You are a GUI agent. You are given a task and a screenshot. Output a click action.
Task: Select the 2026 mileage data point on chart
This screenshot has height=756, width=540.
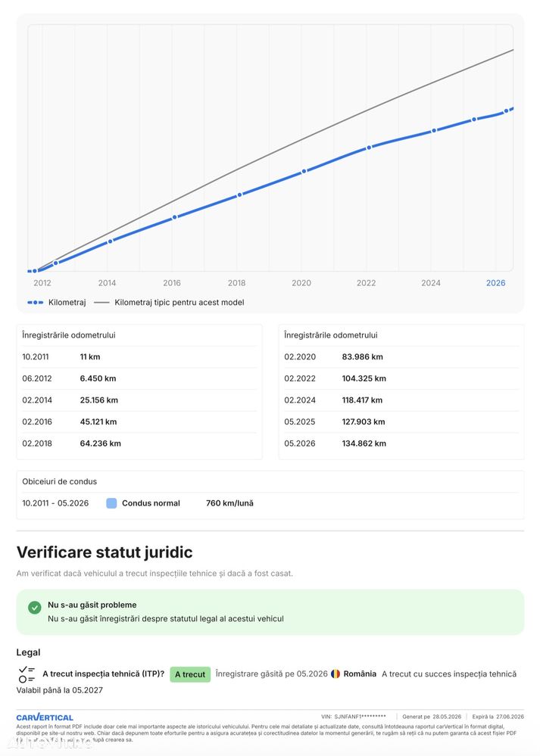(x=506, y=111)
